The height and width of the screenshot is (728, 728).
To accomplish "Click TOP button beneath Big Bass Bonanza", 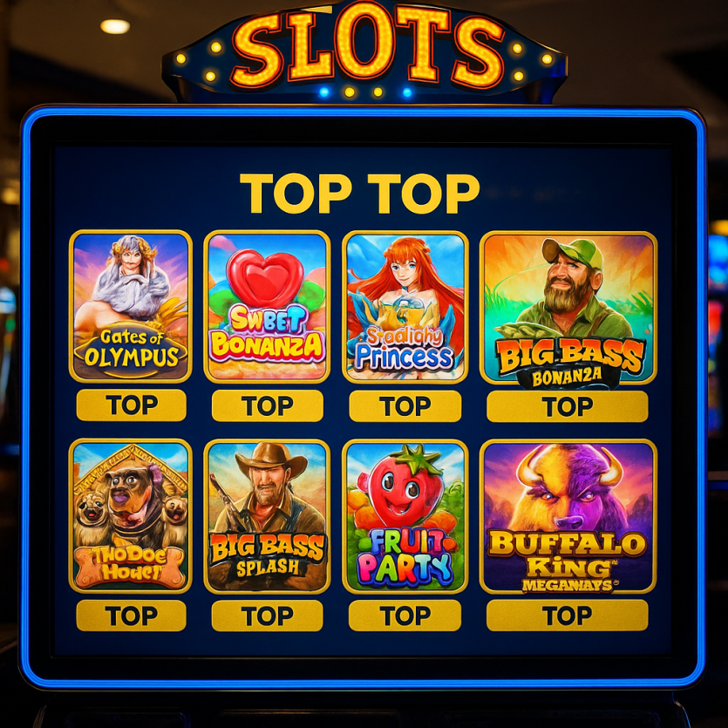I will 568,405.
